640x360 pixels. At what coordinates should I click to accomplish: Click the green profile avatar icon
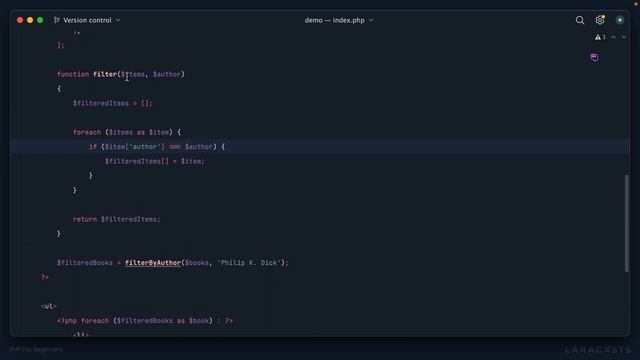coord(620,20)
